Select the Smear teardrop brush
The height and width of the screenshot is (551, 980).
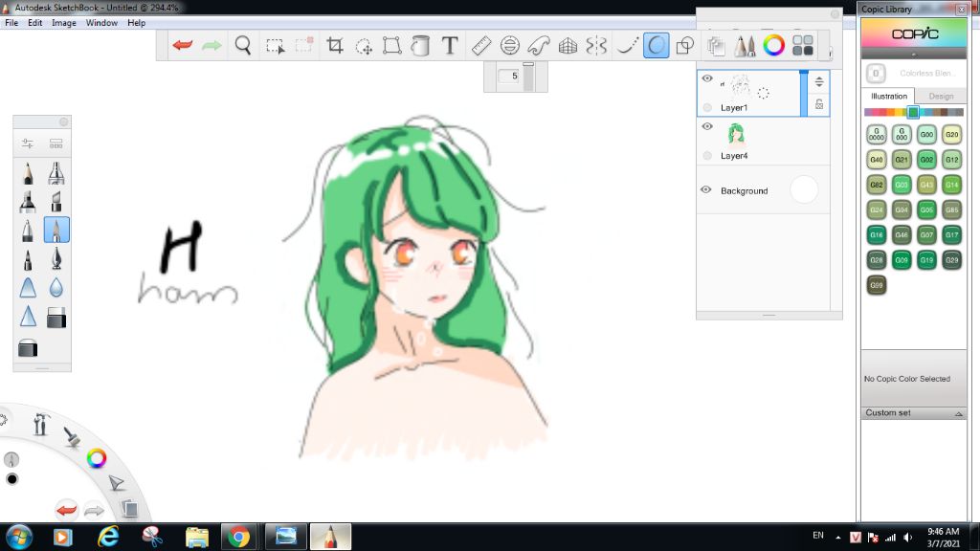pyautogui.click(x=56, y=287)
